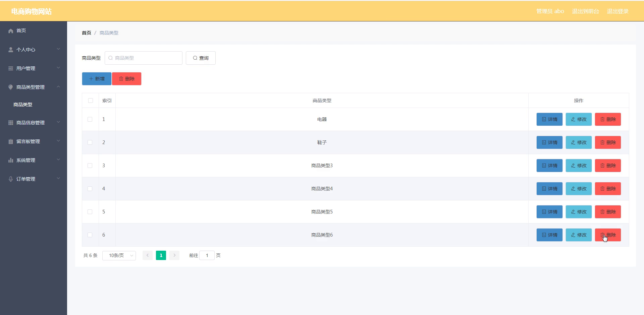The width and height of the screenshot is (644, 315).
Task: Click the pencil icon in 修改 for 商品类型3
Action: tap(573, 166)
